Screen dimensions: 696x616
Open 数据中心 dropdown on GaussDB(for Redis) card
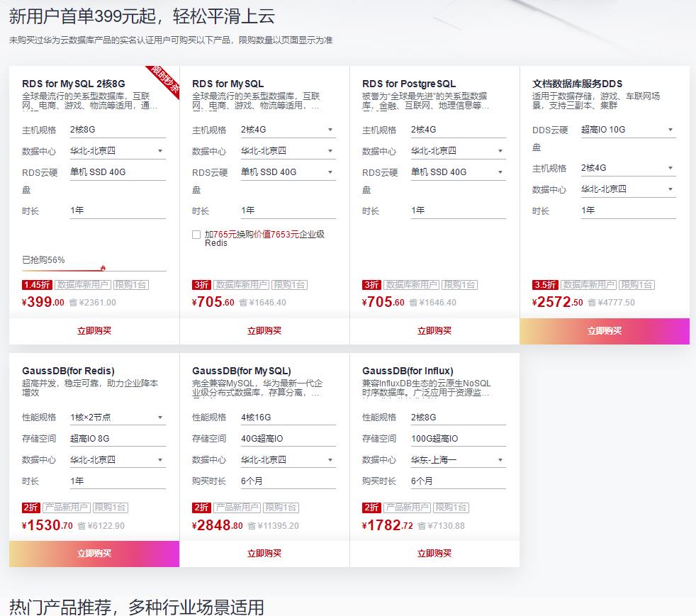coord(117,460)
